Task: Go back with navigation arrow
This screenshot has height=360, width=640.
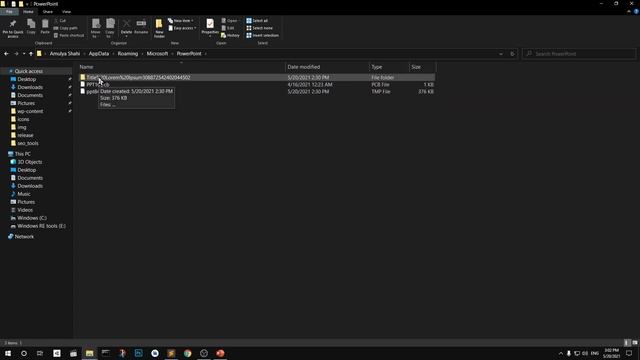Action: pyautogui.click(x=6, y=53)
